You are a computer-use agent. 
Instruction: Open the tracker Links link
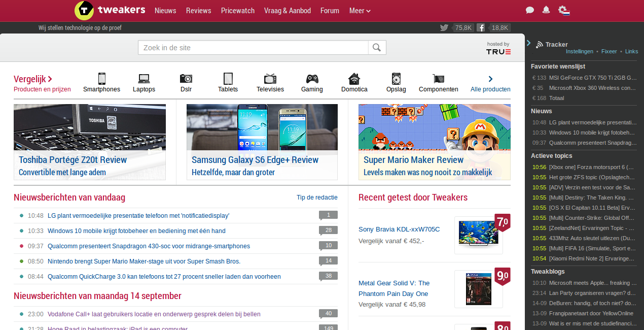[x=632, y=51]
